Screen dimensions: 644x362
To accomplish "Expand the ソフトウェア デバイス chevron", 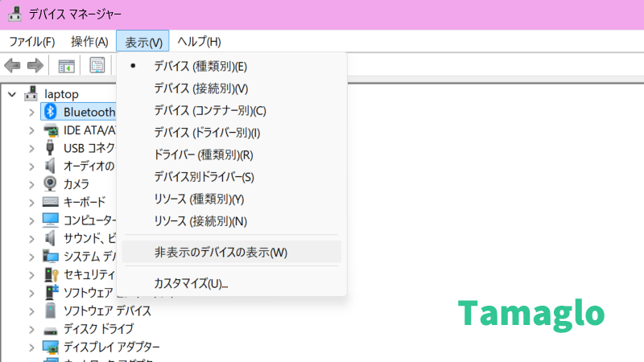I will coord(31,311).
